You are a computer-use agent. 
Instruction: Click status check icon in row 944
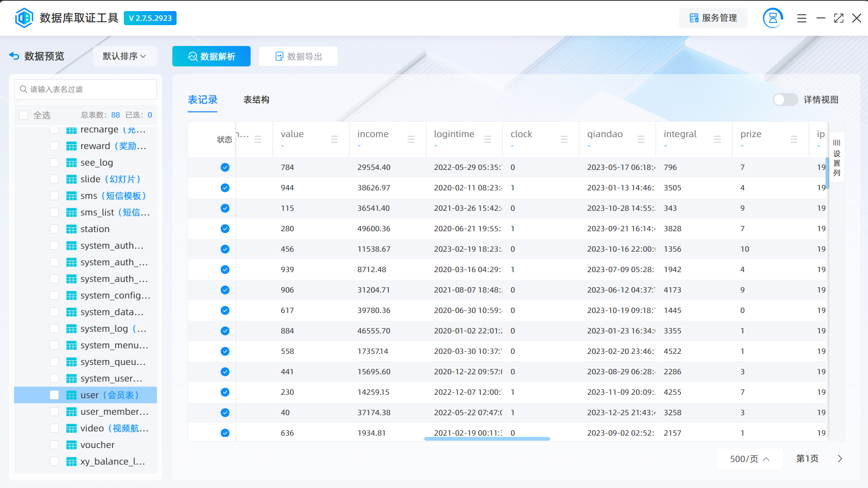pyautogui.click(x=225, y=188)
